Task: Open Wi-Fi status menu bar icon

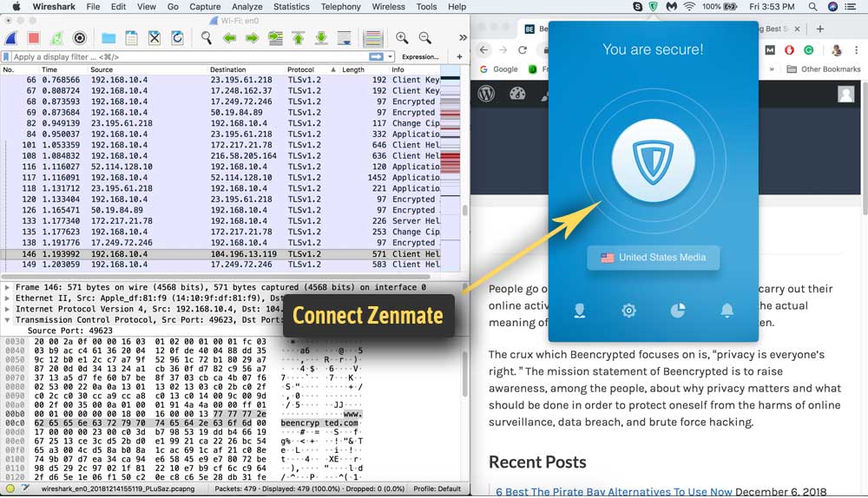Action: point(689,7)
